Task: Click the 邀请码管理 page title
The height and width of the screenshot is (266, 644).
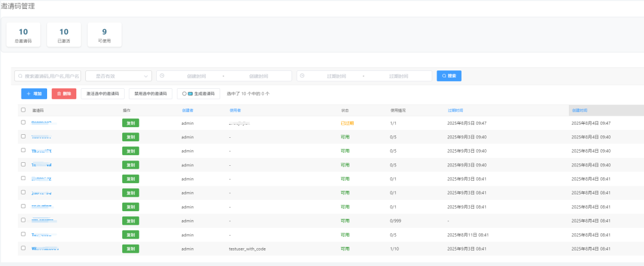Action: [x=18, y=6]
